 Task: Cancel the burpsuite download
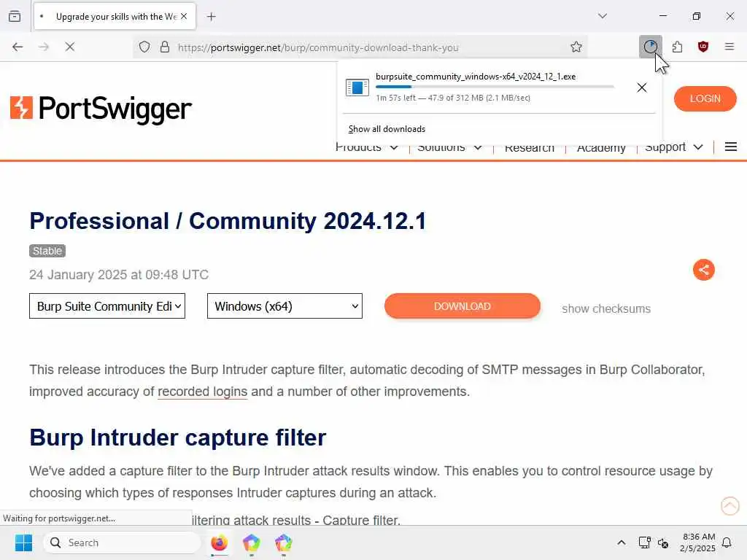[x=642, y=87]
